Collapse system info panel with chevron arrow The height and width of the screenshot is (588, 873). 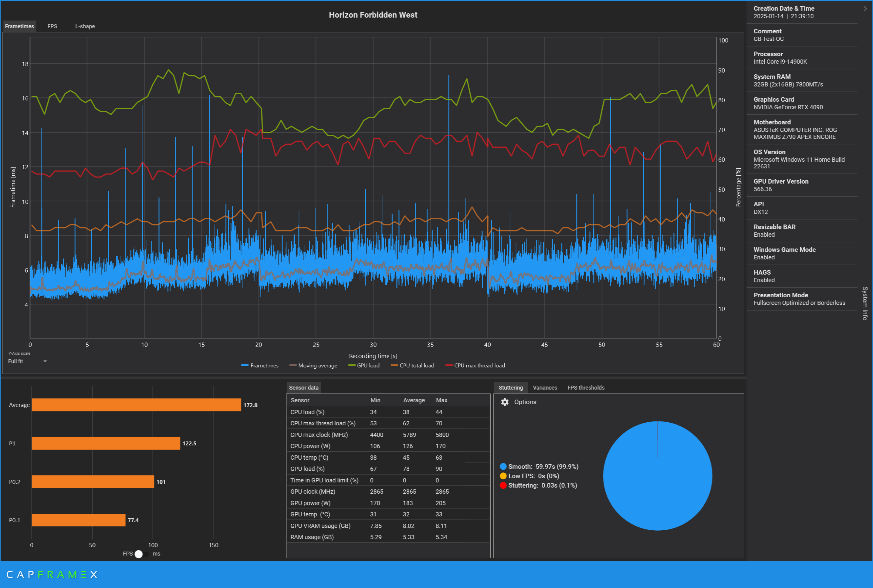865,8
